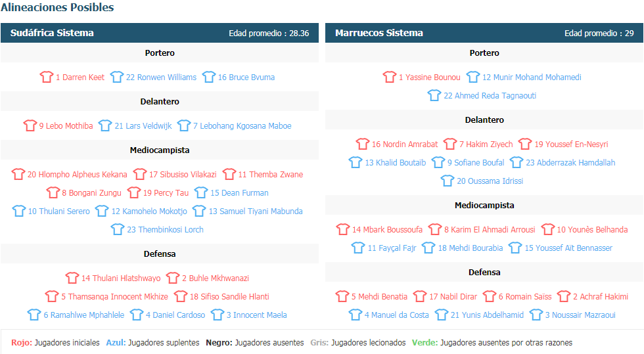Click the red shirt icon beside Themba Zwane
This screenshot has height=354, width=644.
click(x=229, y=173)
